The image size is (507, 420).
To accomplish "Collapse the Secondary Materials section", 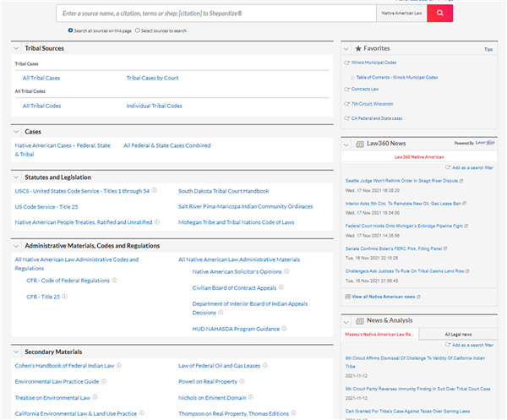I will pyautogui.click(x=16, y=352).
